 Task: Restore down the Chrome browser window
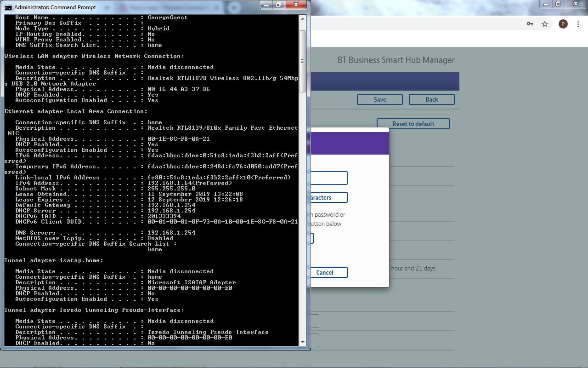click(x=558, y=4)
